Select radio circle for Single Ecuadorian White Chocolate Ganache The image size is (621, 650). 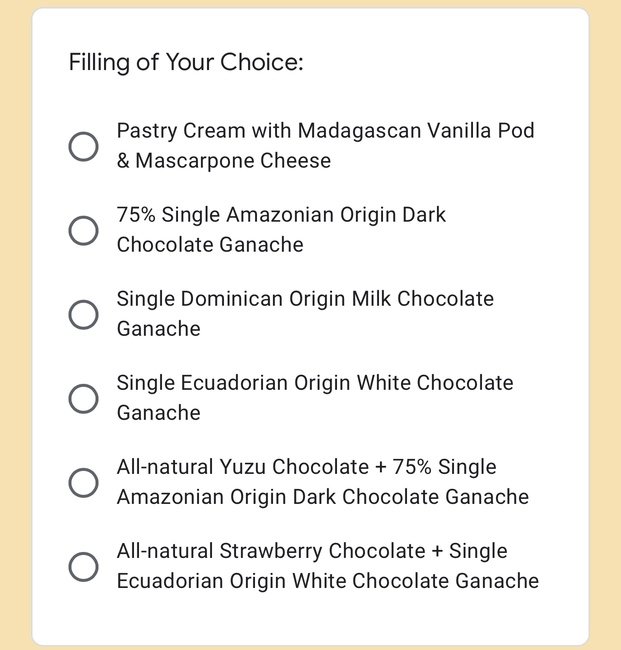(83, 399)
